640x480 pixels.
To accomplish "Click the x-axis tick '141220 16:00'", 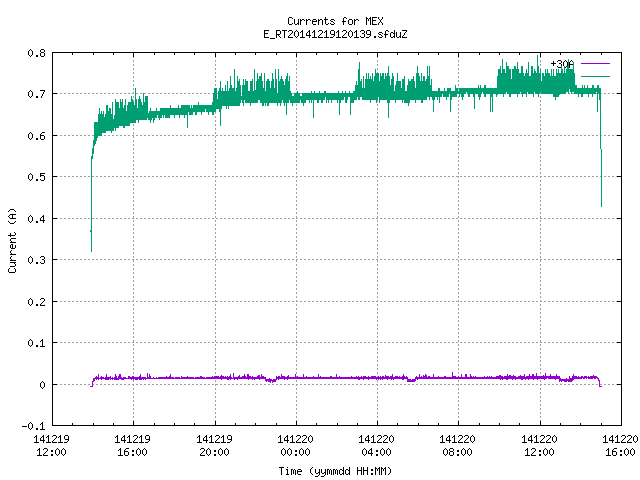I will coord(620,446).
